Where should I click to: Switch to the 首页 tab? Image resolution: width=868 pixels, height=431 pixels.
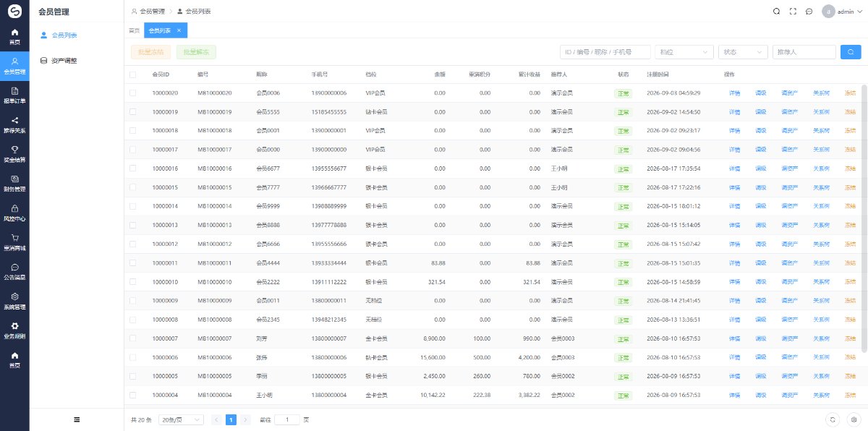coord(134,30)
